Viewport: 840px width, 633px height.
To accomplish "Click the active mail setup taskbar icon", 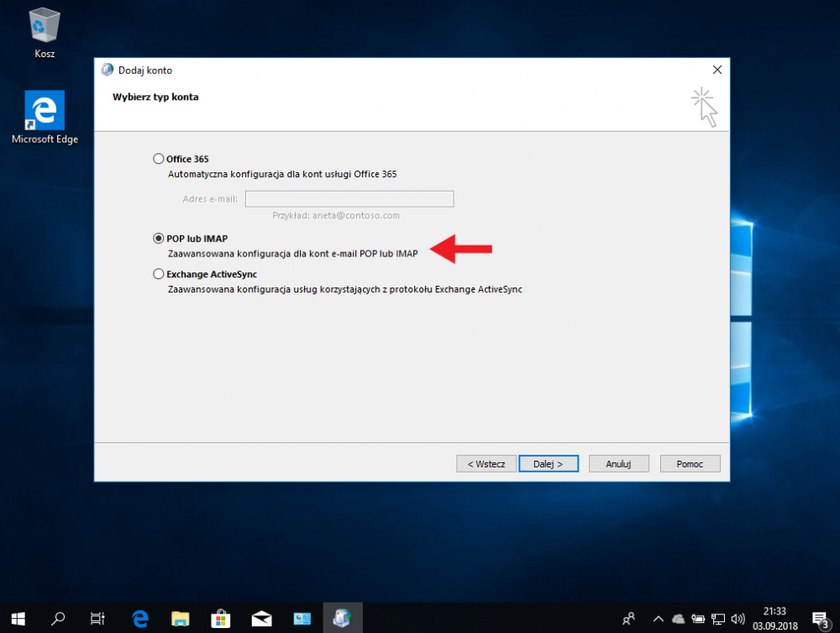I will tap(343, 618).
